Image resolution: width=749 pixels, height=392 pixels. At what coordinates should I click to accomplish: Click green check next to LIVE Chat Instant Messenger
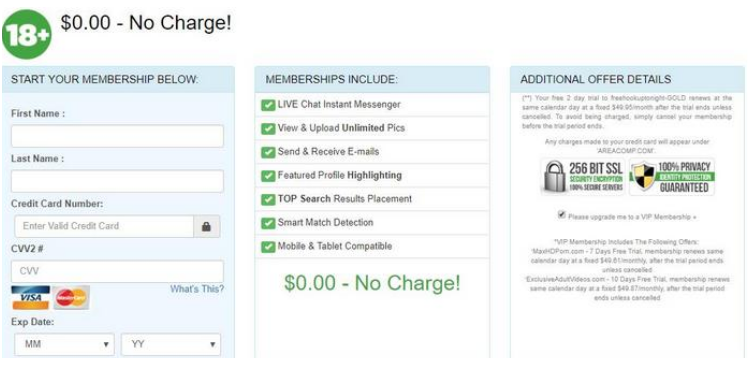(x=268, y=105)
